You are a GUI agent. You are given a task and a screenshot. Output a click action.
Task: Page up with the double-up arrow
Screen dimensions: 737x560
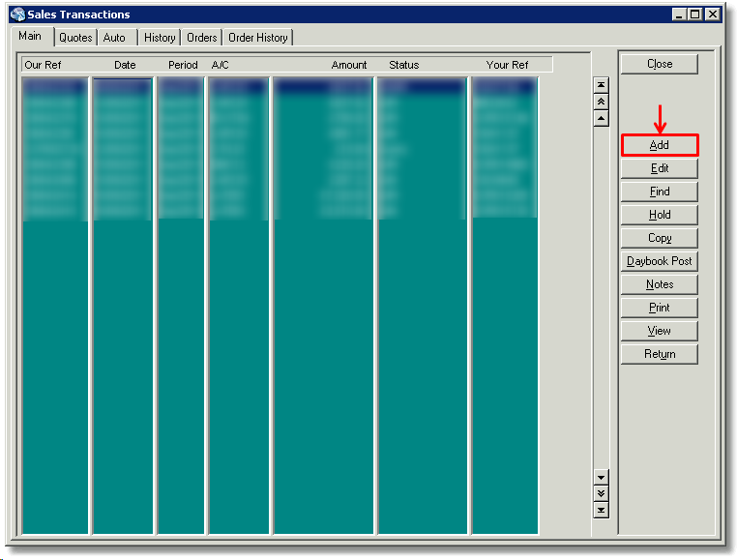tap(601, 102)
